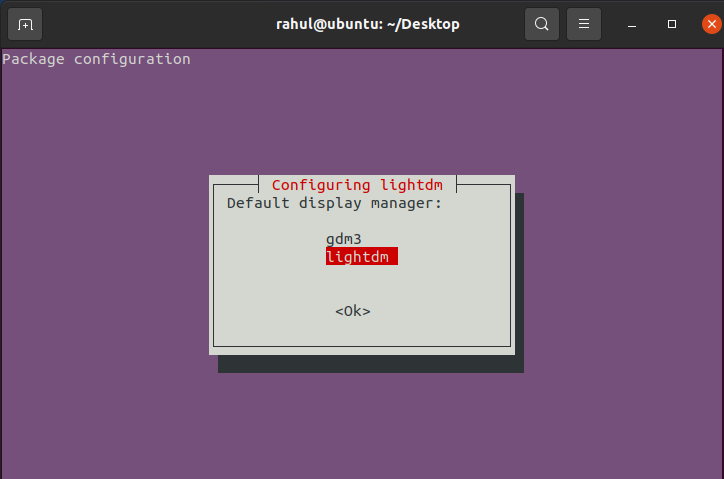This screenshot has height=479, width=724.
Task: Click the dark shadow right of dialog
Action: coord(519,277)
